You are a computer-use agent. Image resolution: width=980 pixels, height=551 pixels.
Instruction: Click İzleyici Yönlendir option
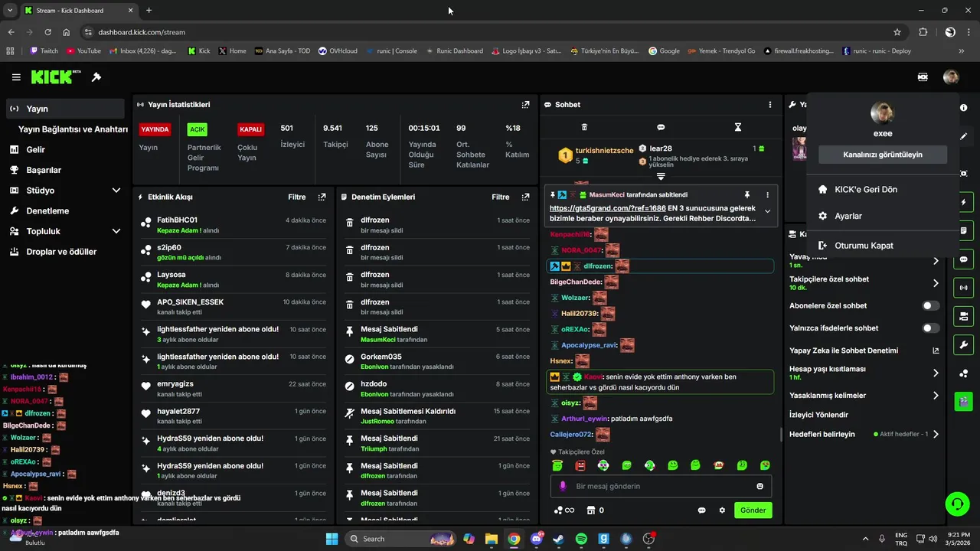818,415
